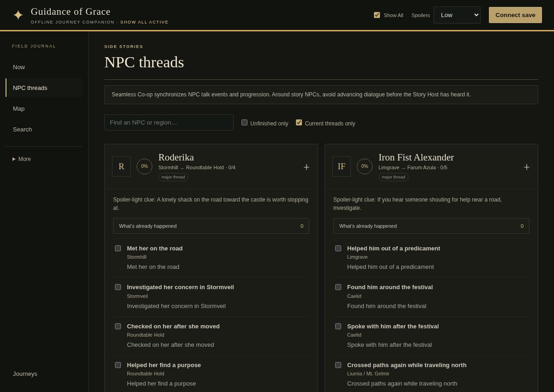Click Roderika's 0% progress ring
554x392 pixels.
tap(145, 166)
